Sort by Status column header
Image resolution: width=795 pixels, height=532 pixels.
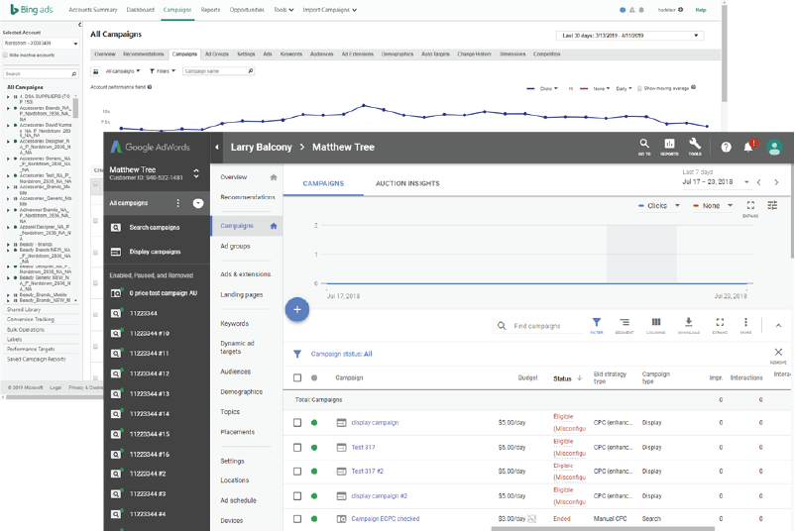point(566,378)
